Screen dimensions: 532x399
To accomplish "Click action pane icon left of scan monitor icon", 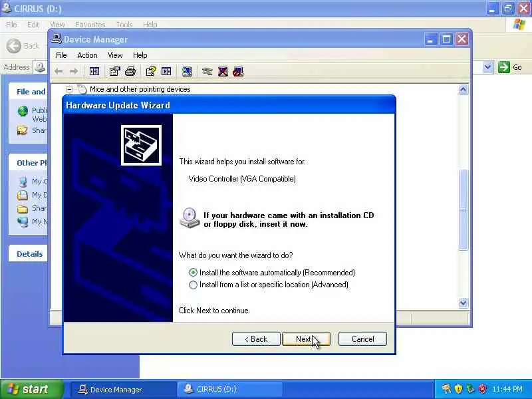I will point(166,71).
